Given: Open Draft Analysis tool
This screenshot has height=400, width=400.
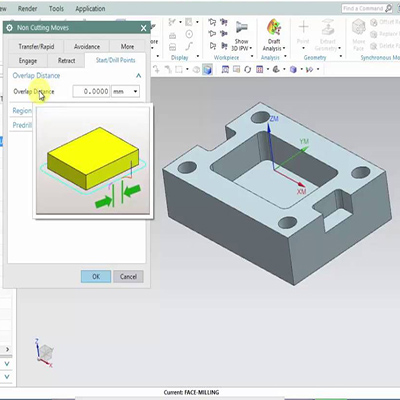Looking at the screenshot, I should tap(274, 35).
